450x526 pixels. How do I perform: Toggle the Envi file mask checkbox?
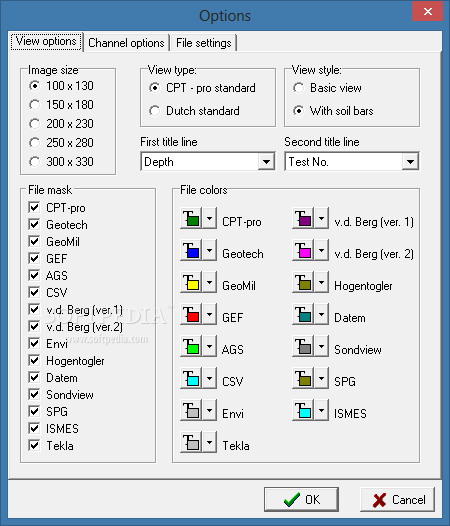[x=34, y=343]
